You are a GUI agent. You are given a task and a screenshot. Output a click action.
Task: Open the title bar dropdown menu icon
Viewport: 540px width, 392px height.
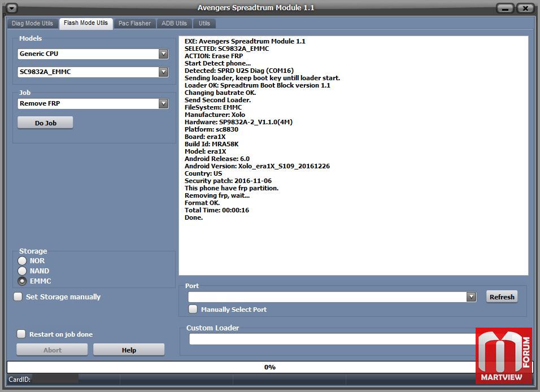click(12, 7)
